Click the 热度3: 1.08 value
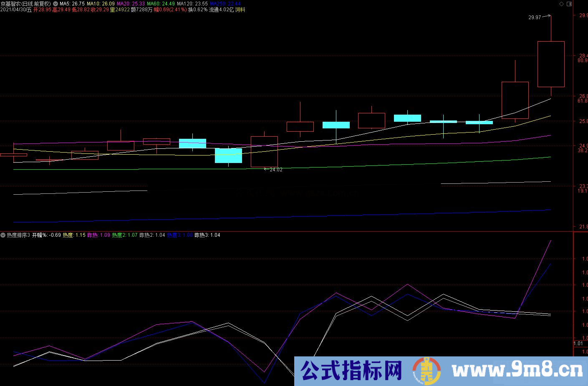 point(180,235)
